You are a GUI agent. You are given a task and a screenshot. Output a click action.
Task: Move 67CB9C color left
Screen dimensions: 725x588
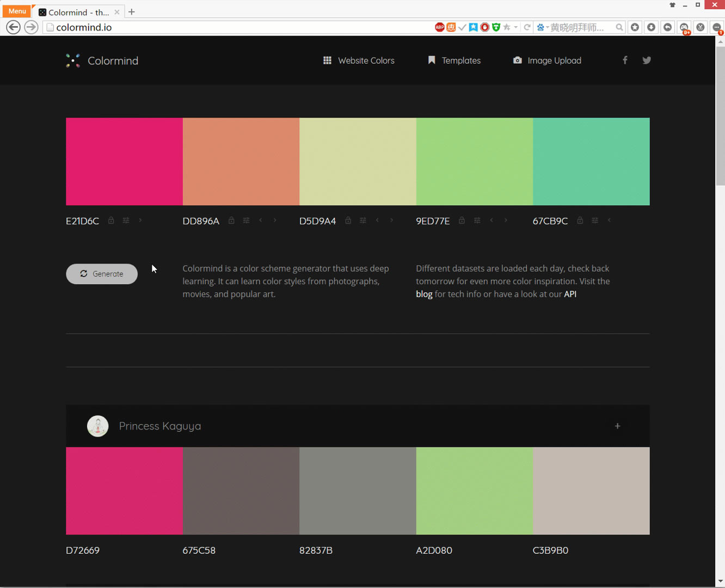pos(609,220)
